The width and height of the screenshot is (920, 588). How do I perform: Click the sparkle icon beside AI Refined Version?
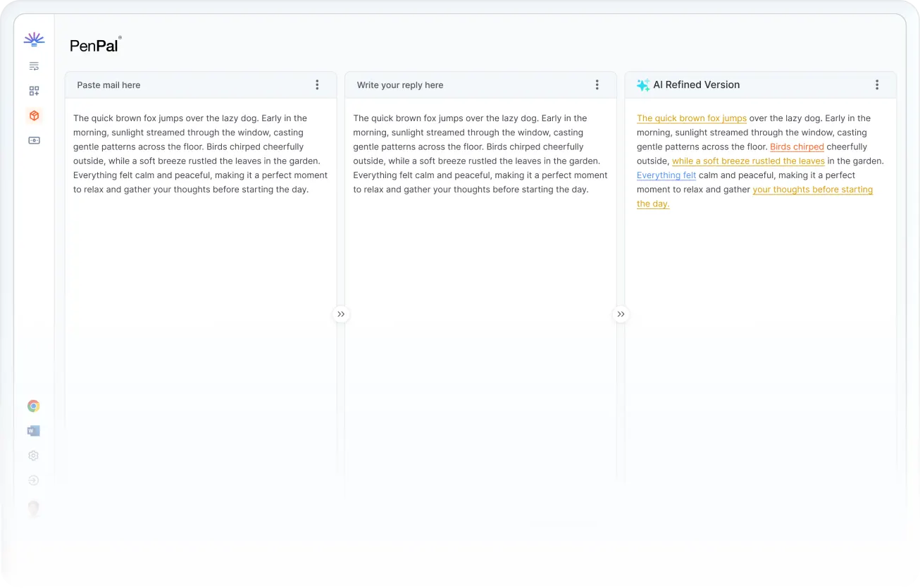[643, 85]
